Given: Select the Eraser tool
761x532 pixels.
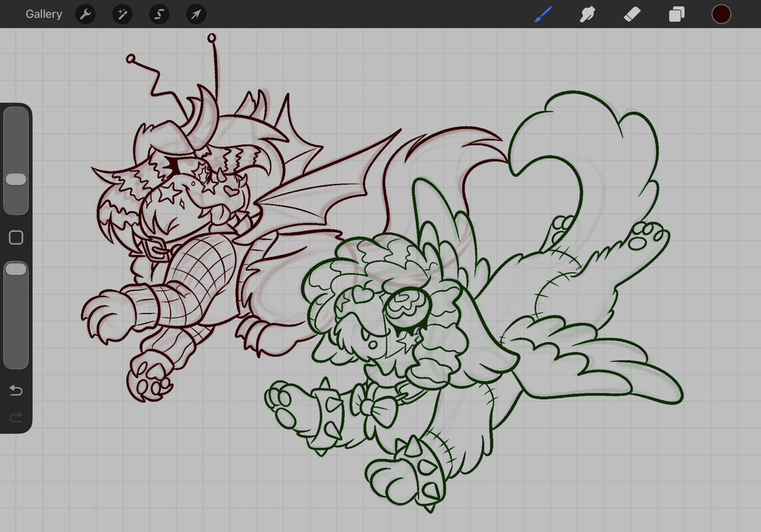Looking at the screenshot, I should click(632, 14).
